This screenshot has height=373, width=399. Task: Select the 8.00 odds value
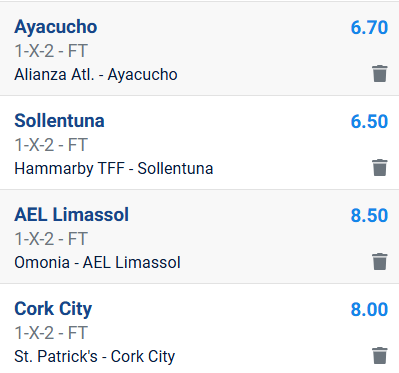pyautogui.click(x=369, y=309)
